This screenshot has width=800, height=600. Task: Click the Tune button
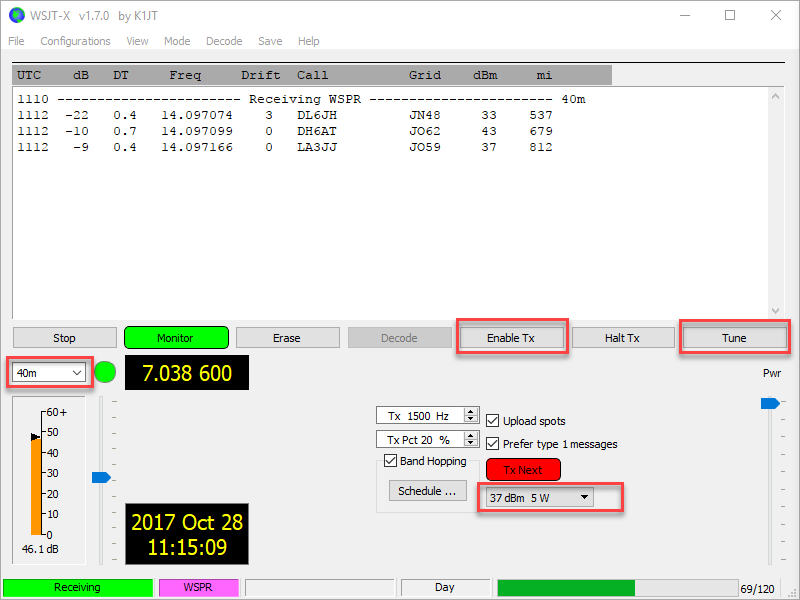click(735, 338)
